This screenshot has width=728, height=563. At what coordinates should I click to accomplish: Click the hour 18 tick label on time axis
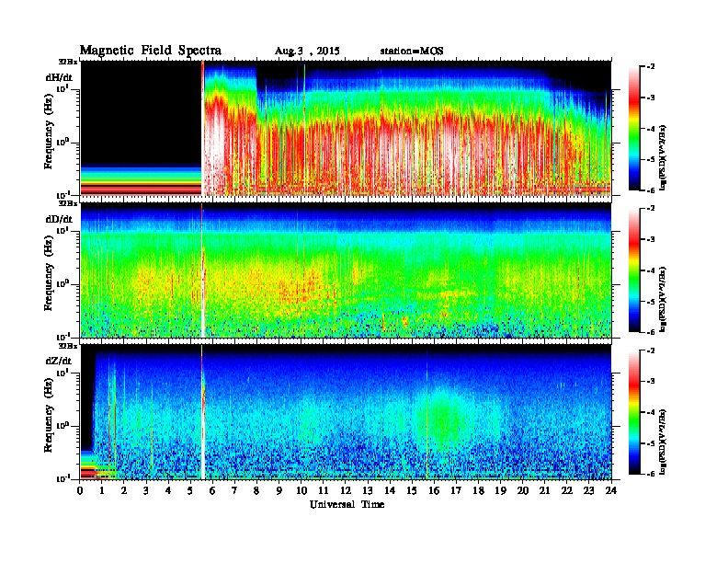tap(478, 490)
